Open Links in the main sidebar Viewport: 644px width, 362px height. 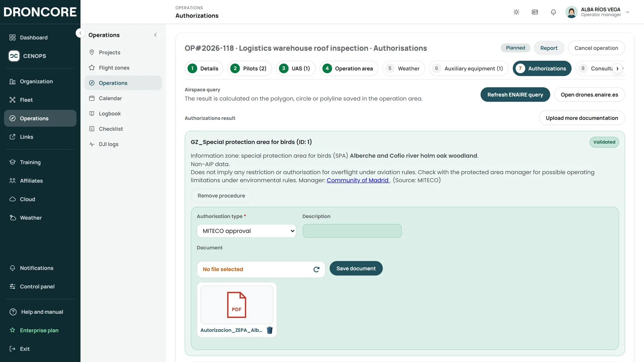pyautogui.click(x=40, y=137)
